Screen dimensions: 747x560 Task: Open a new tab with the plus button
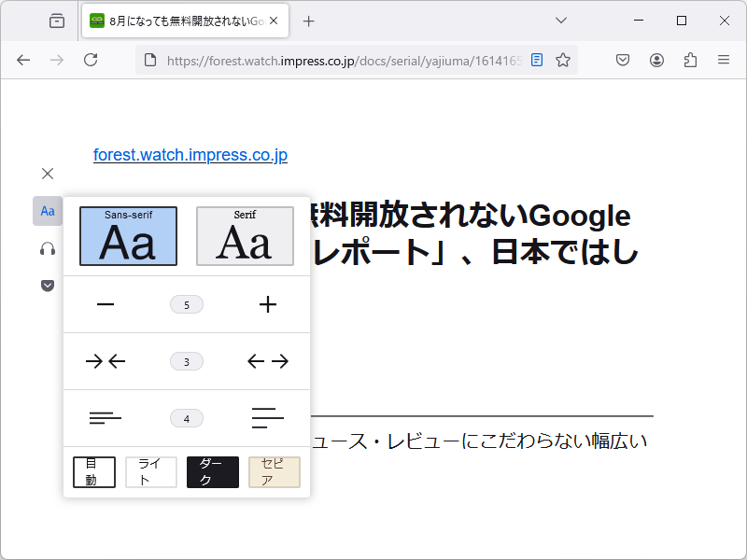(x=308, y=20)
